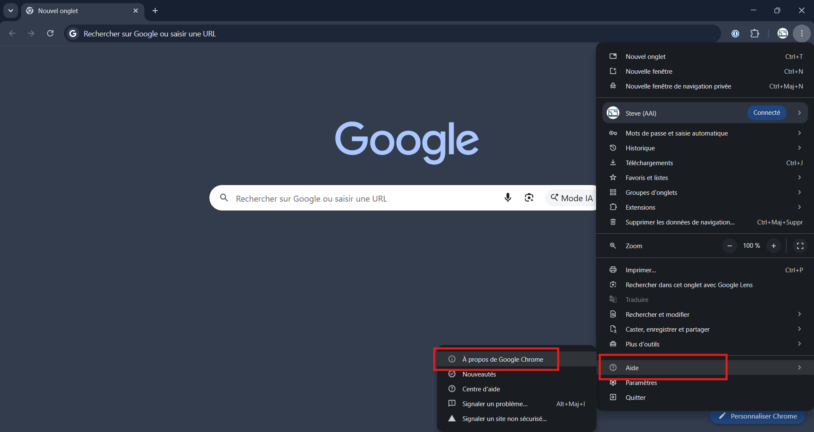
Task: Click the profile avatar in toolbar
Action: [x=782, y=33]
